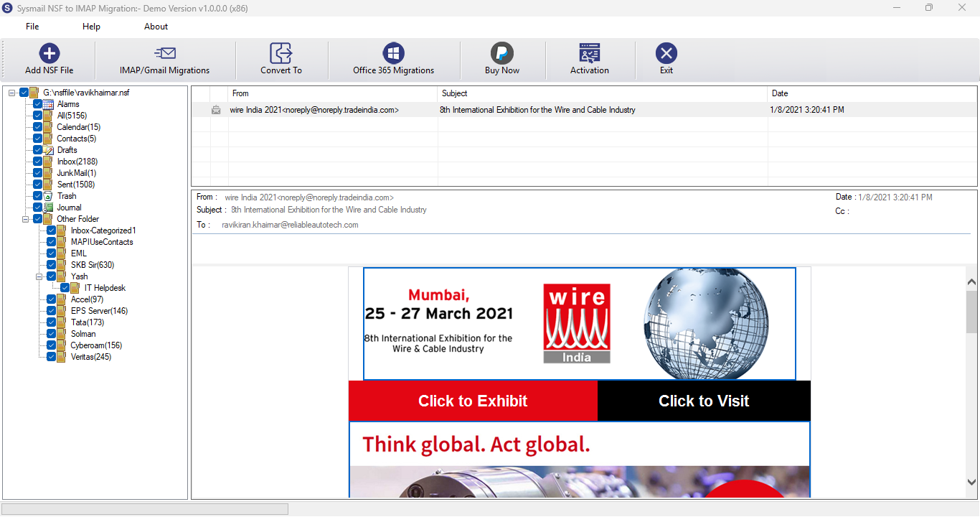Click the black Click to Visit button
Image resolution: width=980 pixels, height=517 pixels.
click(704, 401)
